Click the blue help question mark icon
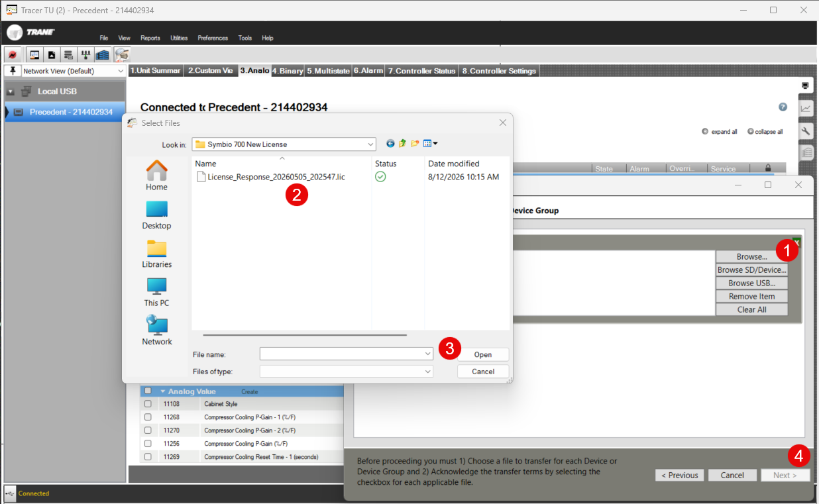The width and height of the screenshot is (819, 504). coord(783,107)
